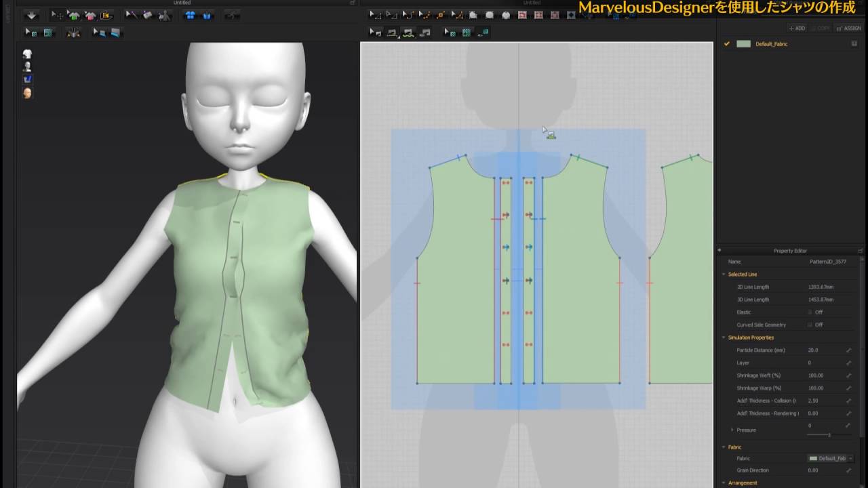
Task: Click the orange pin box tool icon
Action: 106,15
